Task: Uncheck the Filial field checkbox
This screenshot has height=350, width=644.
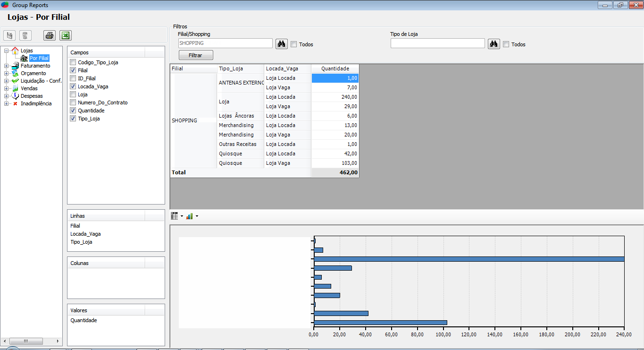Action: (x=73, y=70)
